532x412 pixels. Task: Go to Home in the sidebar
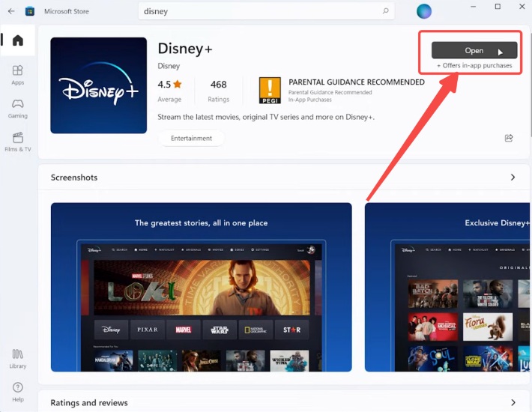pos(18,40)
